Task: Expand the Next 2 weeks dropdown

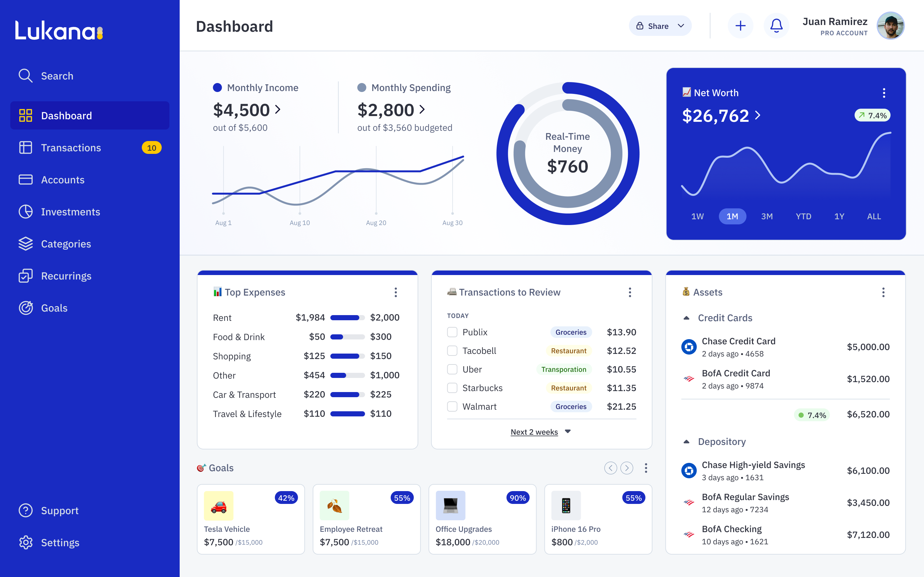Action: tap(568, 431)
